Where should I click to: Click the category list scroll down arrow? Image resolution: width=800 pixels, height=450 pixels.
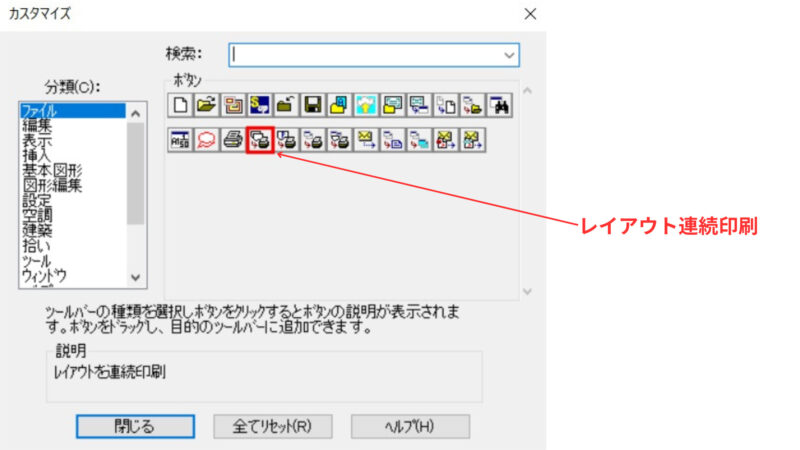(x=135, y=278)
